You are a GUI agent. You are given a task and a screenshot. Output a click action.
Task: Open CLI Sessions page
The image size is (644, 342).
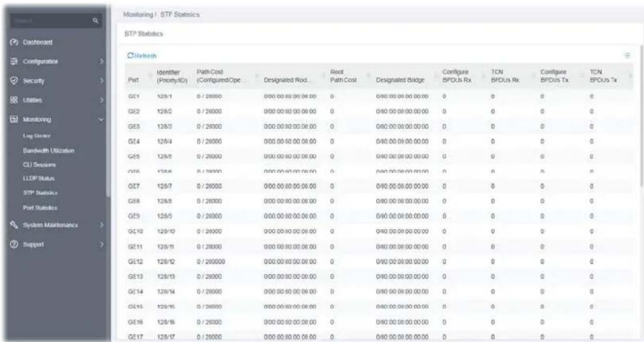click(40, 165)
